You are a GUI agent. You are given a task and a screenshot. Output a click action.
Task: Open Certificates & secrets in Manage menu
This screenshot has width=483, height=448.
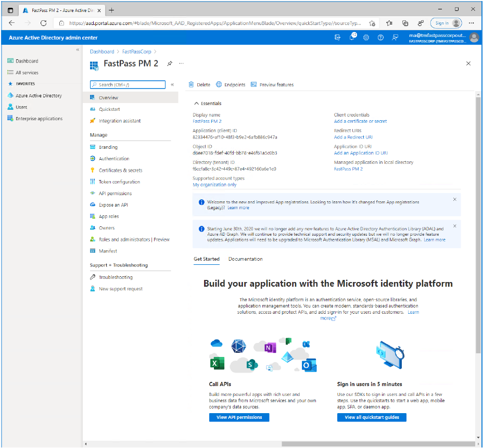(120, 170)
